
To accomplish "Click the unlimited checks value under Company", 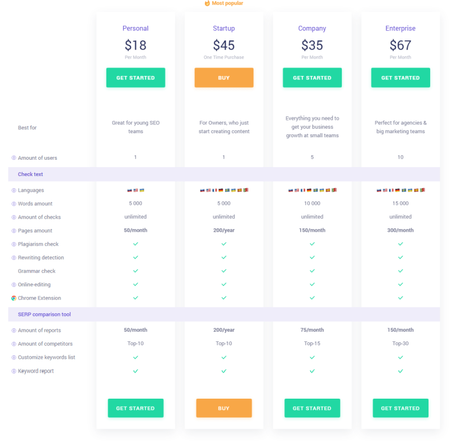I will coord(312,217).
